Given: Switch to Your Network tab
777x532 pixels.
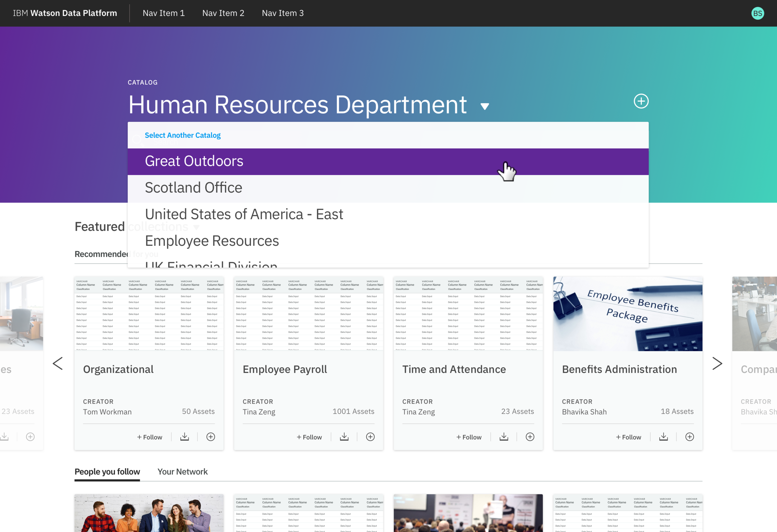Looking at the screenshot, I should (182, 472).
